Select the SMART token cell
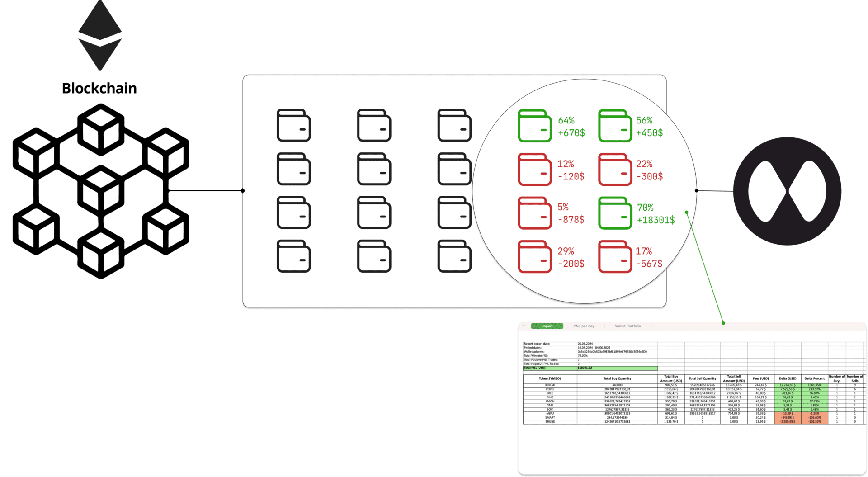 click(550, 418)
